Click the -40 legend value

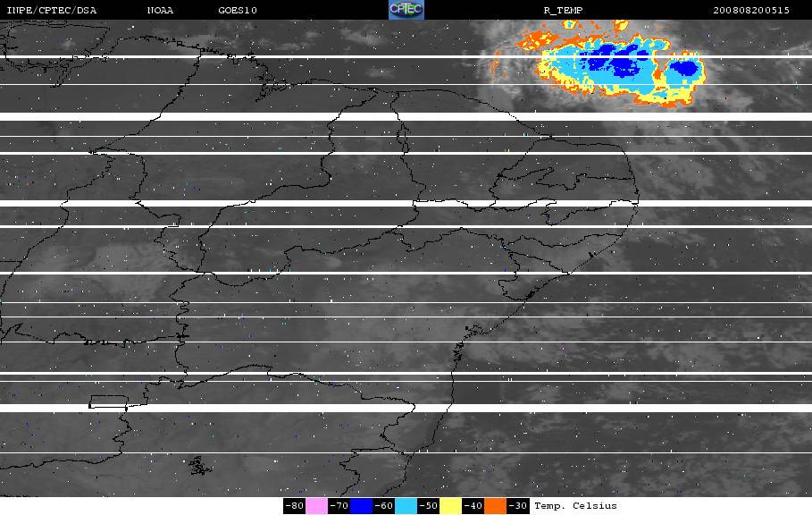click(x=473, y=506)
